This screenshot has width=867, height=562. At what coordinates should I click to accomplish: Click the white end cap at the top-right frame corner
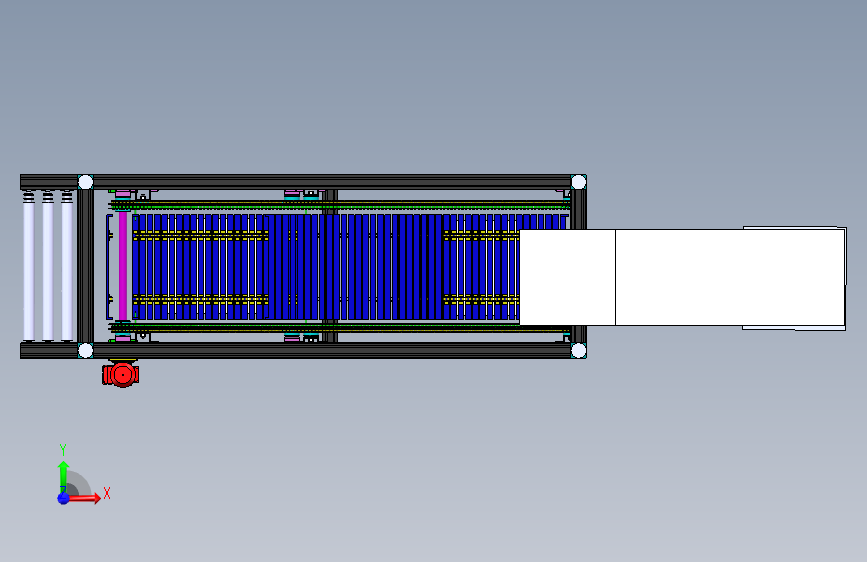pos(578,182)
